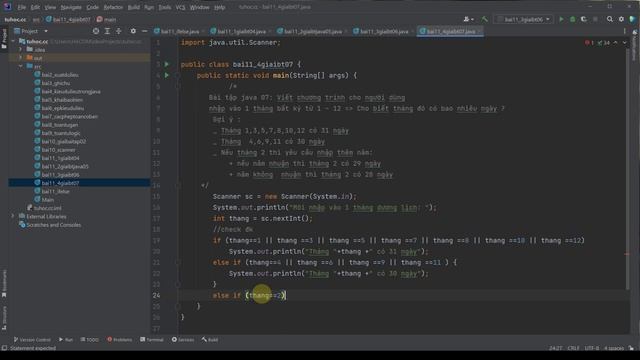Open the Terminal tool window
Image resolution: width=640 pixels, height=360 pixels.
(x=152, y=340)
